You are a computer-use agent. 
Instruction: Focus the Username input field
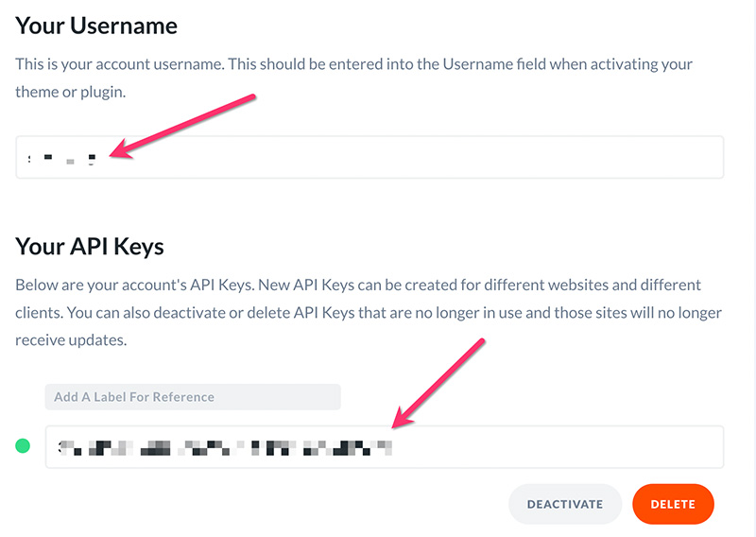point(425,157)
